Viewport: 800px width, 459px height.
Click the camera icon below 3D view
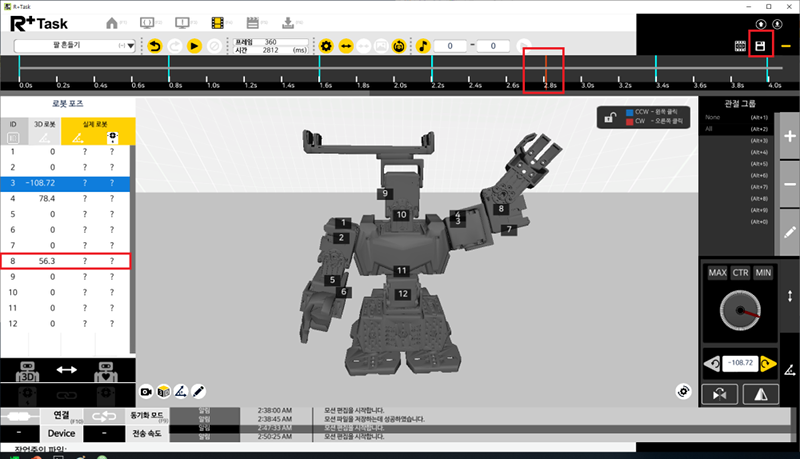[147, 388]
